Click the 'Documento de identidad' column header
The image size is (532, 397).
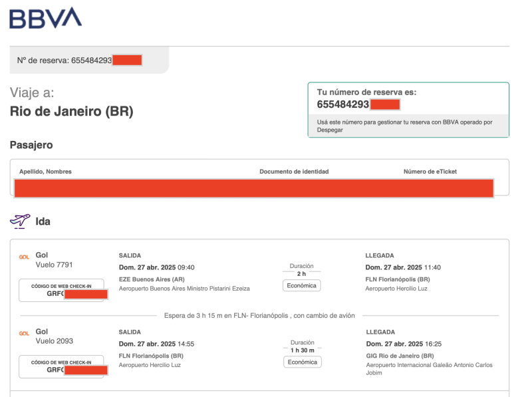click(x=294, y=172)
